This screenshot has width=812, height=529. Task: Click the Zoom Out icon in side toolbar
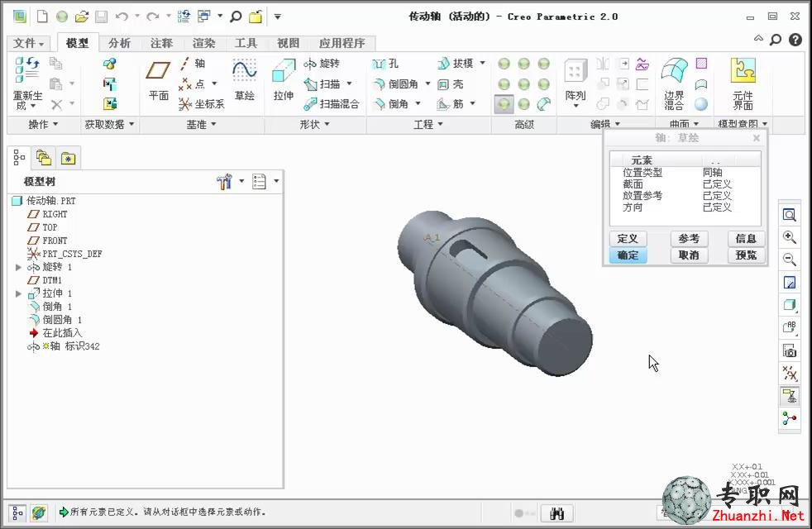click(789, 260)
